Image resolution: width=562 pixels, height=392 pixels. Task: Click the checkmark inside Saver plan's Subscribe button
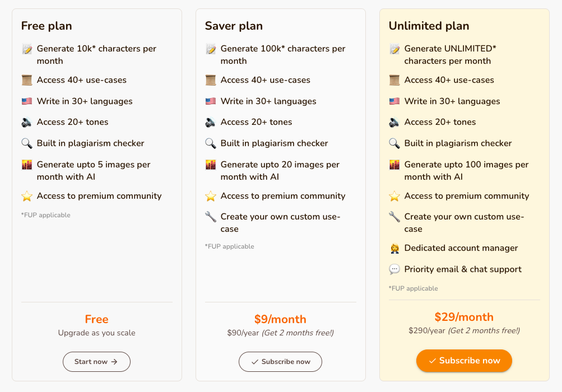255,362
